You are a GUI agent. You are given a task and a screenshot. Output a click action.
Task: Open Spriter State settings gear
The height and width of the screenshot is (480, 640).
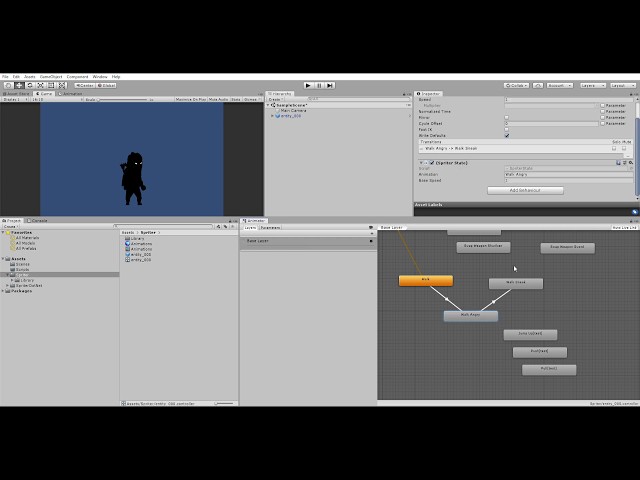(x=631, y=162)
